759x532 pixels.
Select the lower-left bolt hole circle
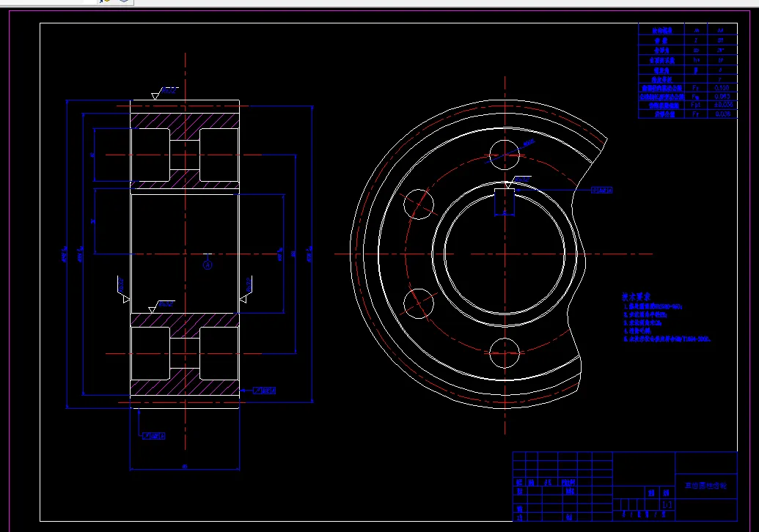pos(419,303)
